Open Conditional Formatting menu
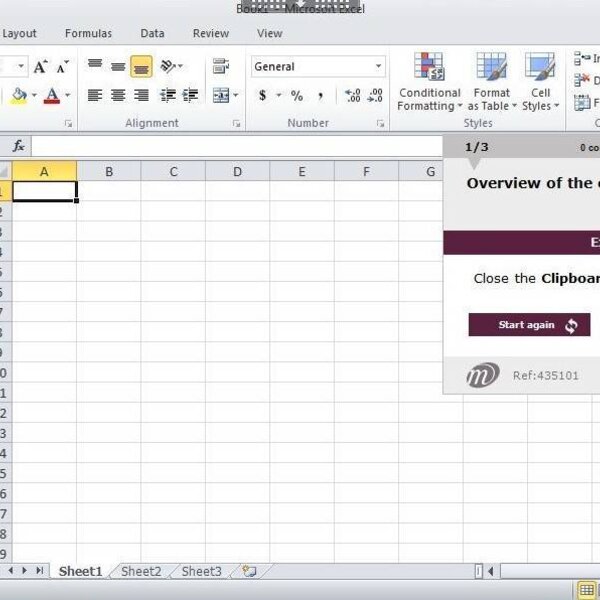600x600 pixels. tap(429, 82)
